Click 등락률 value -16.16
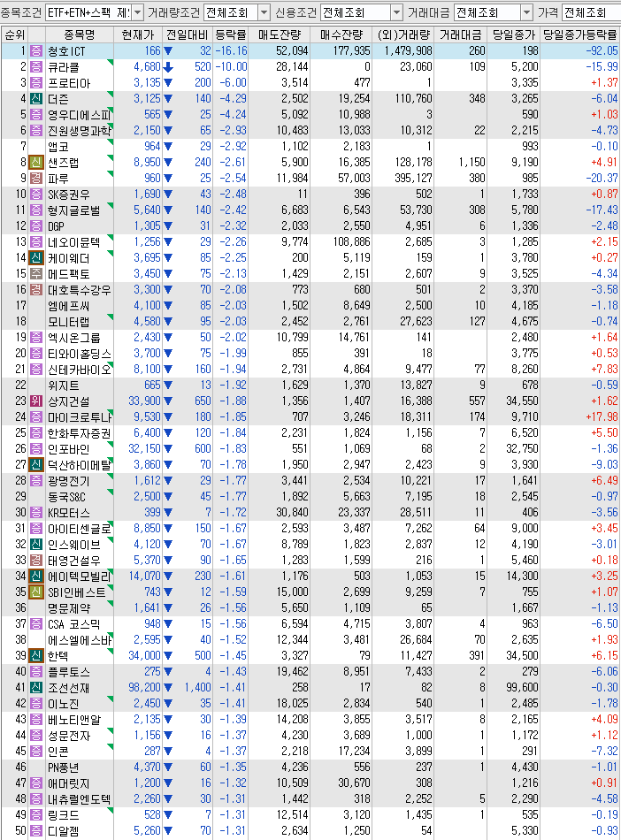This screenshot has width=621, height=840. [232, 51]
